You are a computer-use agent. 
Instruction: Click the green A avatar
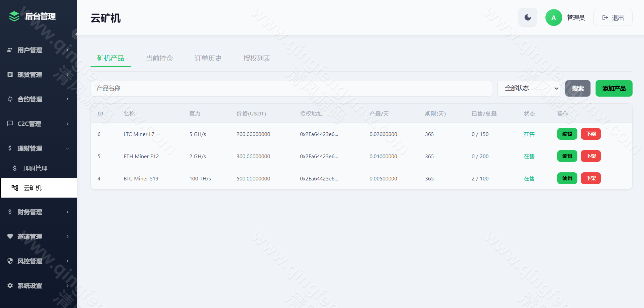[x=554, y=18]
